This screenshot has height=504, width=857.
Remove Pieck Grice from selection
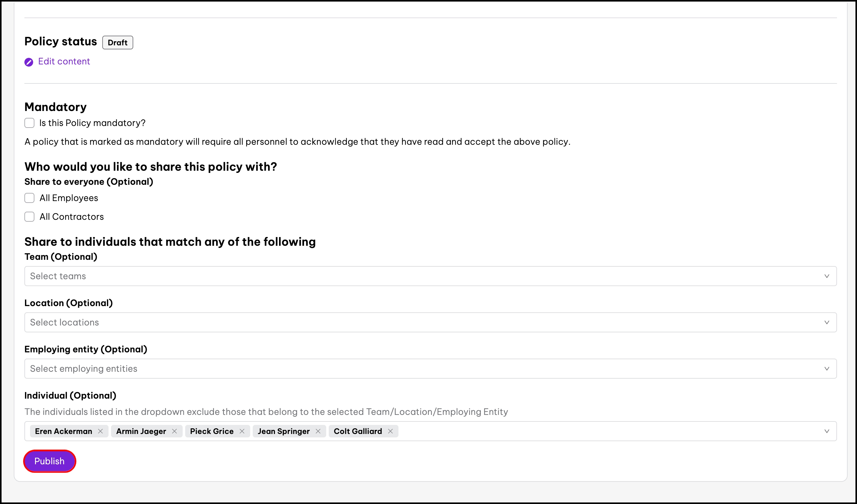[242, 431]
